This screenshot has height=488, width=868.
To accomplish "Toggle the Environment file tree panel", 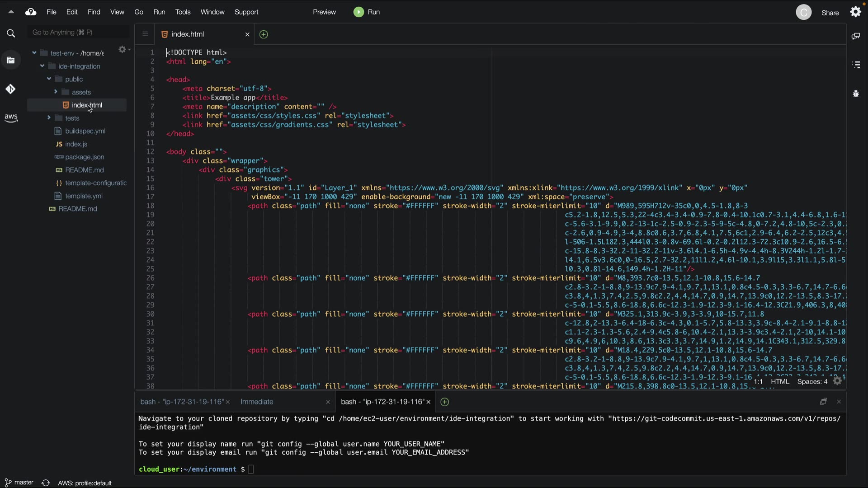I will (11, 60).
